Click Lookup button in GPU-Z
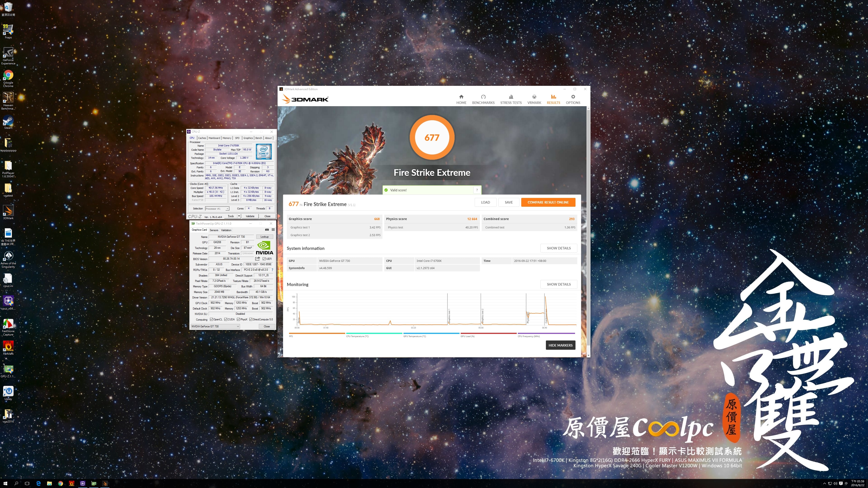The image size is (868, 488). pyautogui.click(x=264, y=237)
